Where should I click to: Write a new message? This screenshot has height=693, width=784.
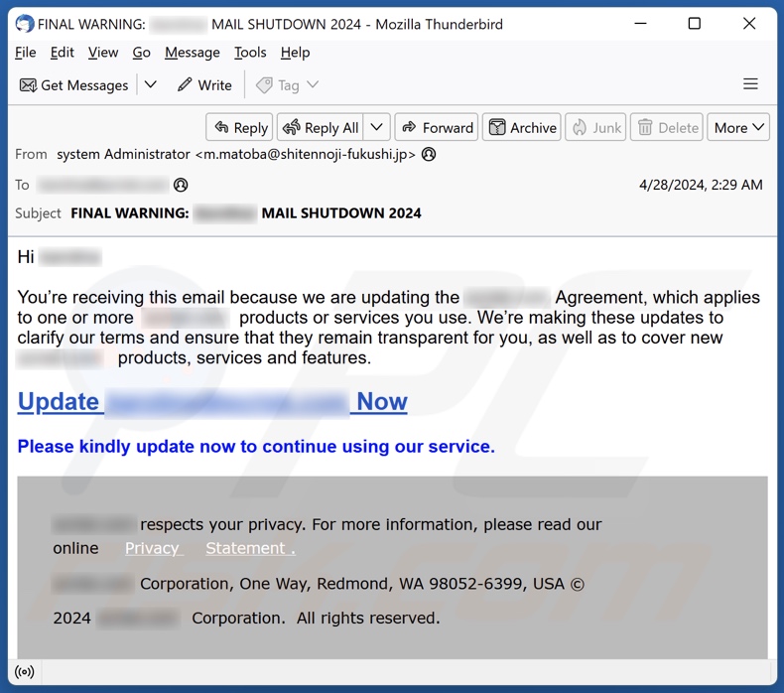pos(203,85)
